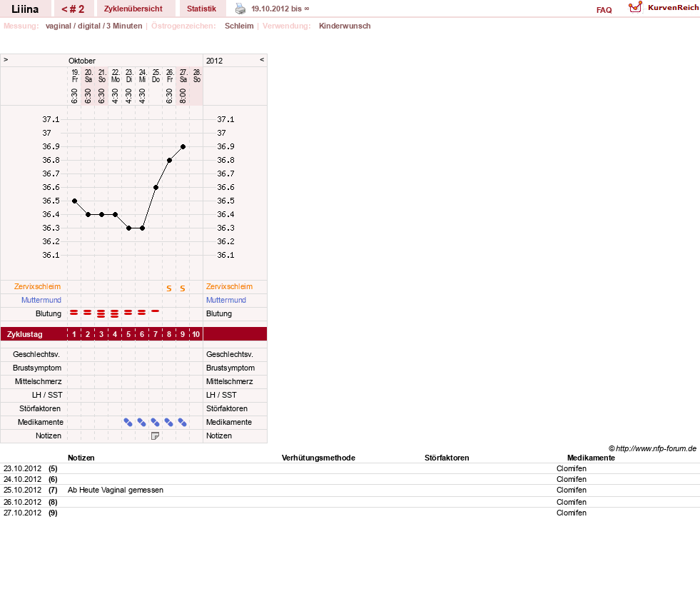Click the 28. So date column header
Screen dimensions: 700x614
[x=197, y=76]
